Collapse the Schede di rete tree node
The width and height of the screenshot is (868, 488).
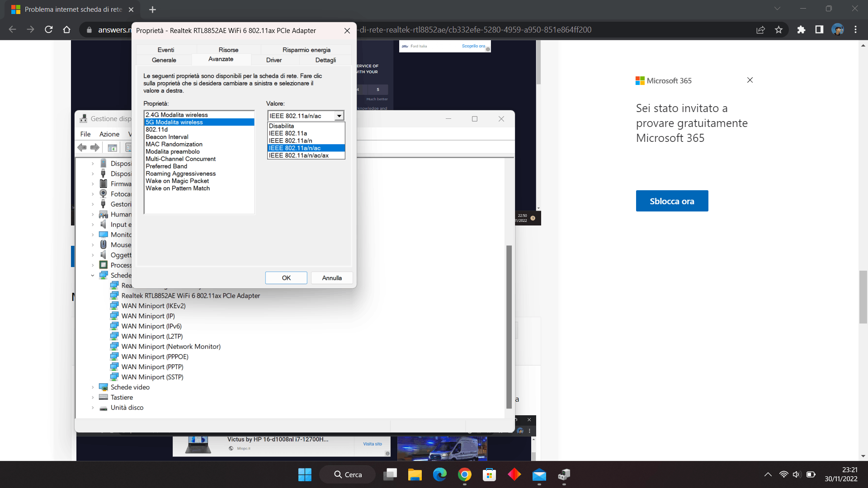93,276
